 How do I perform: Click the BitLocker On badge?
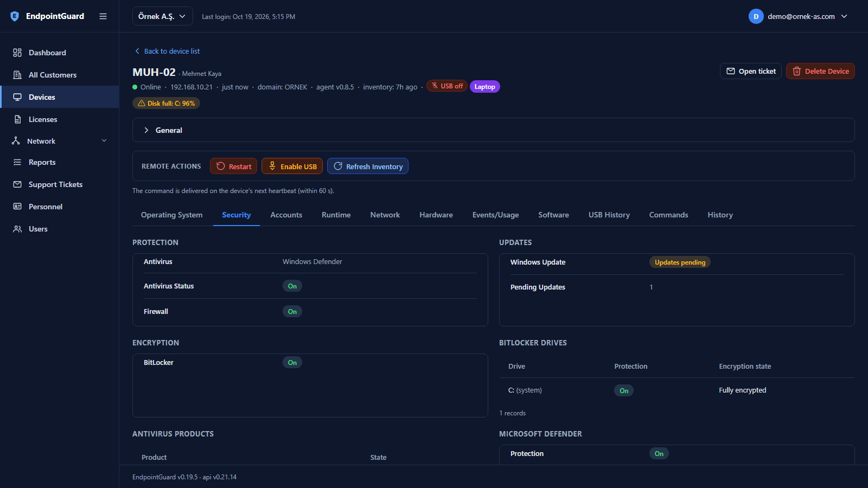point(292,362)
